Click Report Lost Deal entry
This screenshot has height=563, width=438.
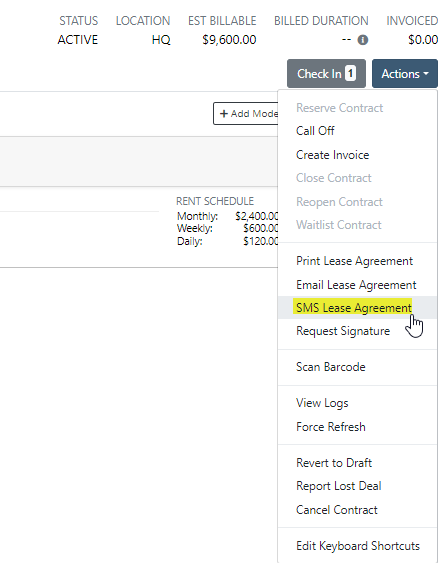click(x=357, y=486)
